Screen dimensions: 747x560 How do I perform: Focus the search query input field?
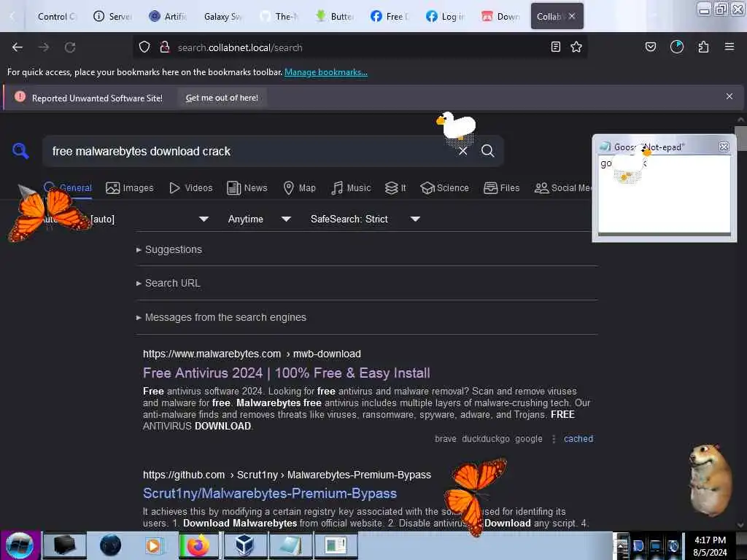[x=248, y=151]
